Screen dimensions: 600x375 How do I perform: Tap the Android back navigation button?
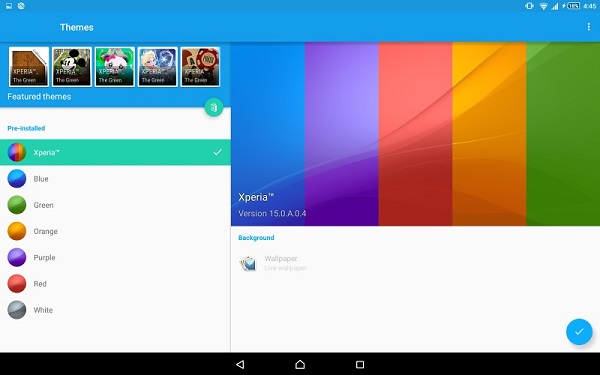(x=240, y=364)
